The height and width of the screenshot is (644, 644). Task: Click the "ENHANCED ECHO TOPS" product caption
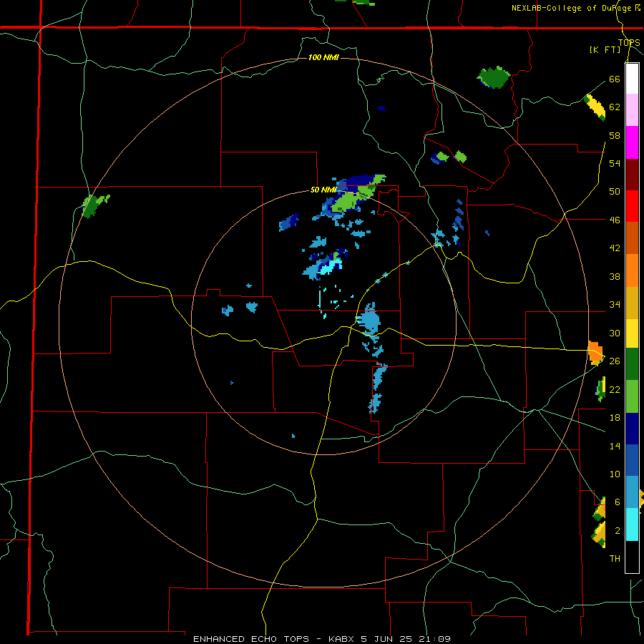click(x=251, y=639)
